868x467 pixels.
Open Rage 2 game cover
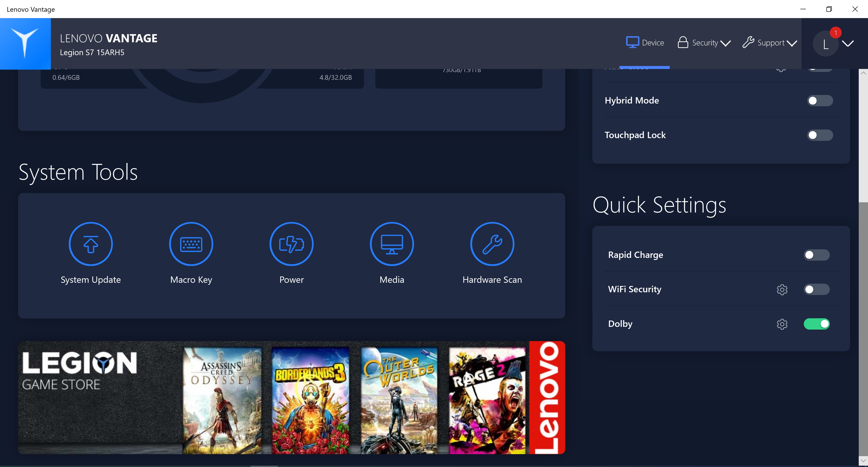pos(487,401)
